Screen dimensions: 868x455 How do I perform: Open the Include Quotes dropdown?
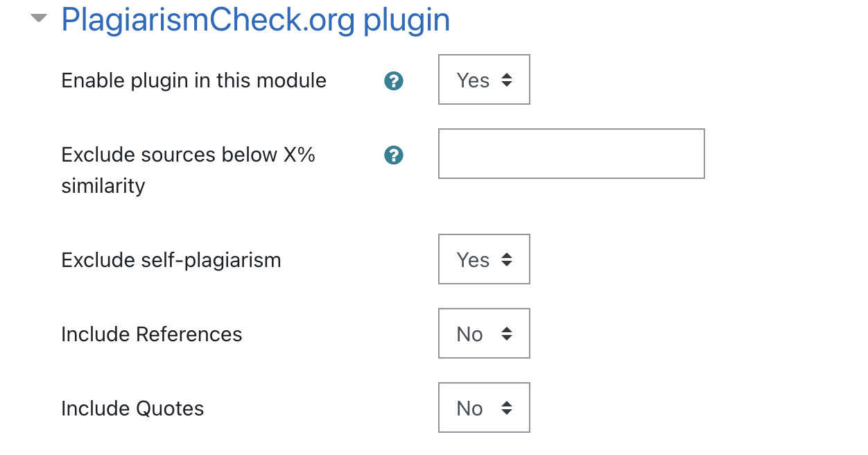[x=484, y=408]
